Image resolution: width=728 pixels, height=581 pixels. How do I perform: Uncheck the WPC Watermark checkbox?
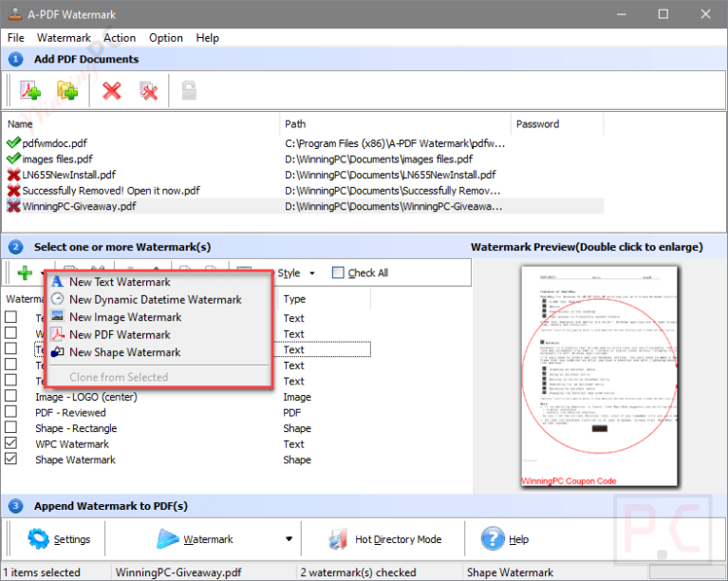coord(10,443)
